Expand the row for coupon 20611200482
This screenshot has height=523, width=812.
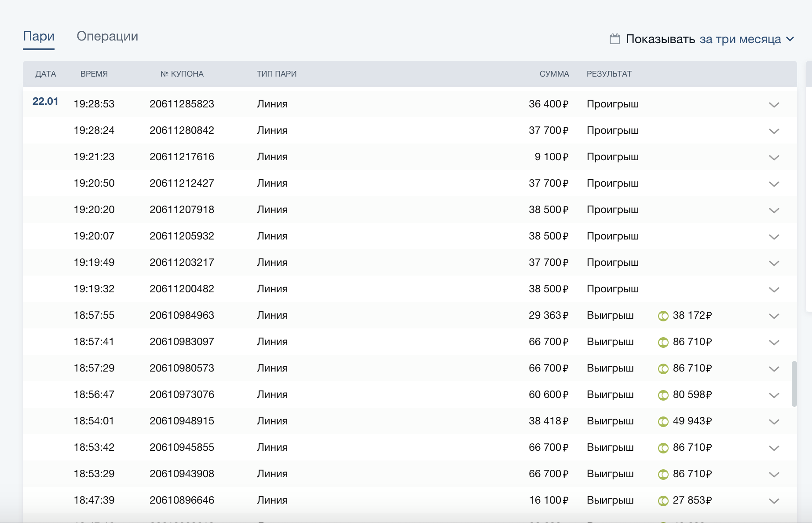[774, 290]
